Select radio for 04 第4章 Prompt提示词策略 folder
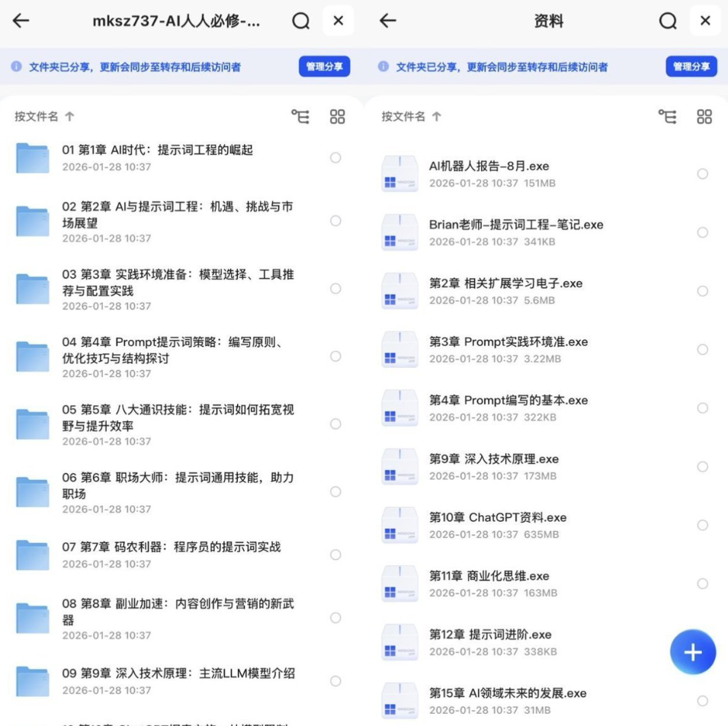 pos(335,357)
